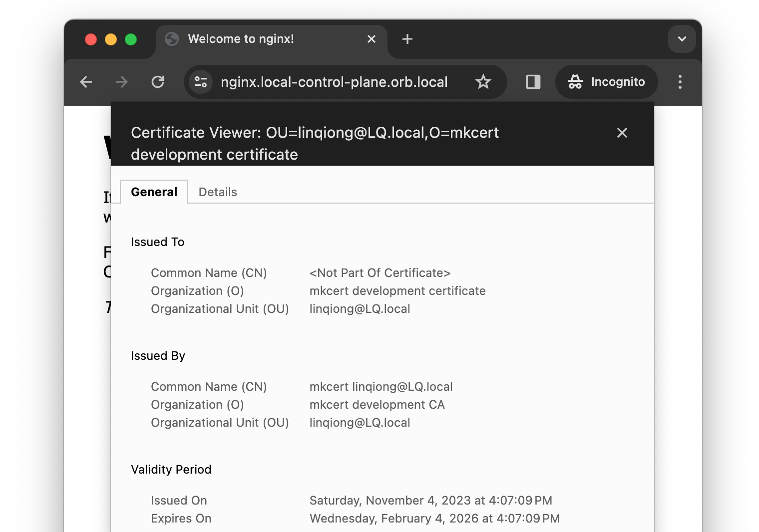Close the Welcome to nginx! tab

click(372, 39)
